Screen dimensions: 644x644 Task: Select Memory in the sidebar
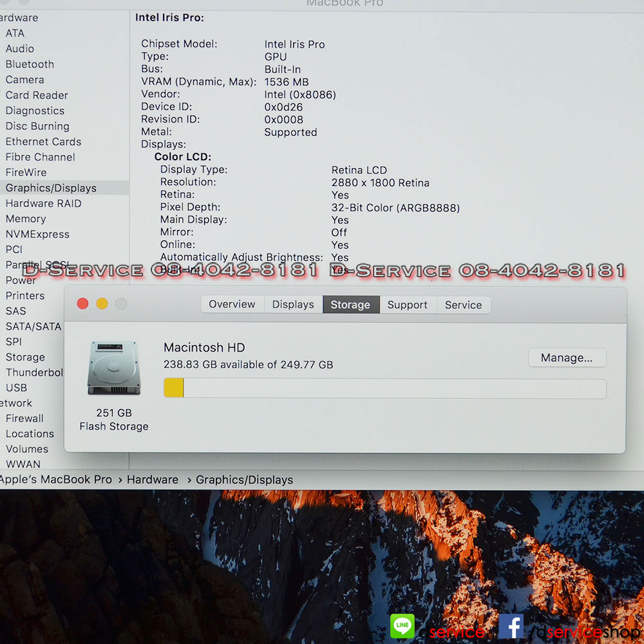point(26,219)
